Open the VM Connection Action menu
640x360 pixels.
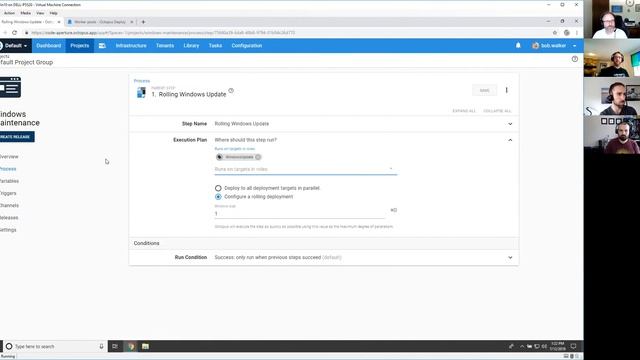click(x=9, y=13)
